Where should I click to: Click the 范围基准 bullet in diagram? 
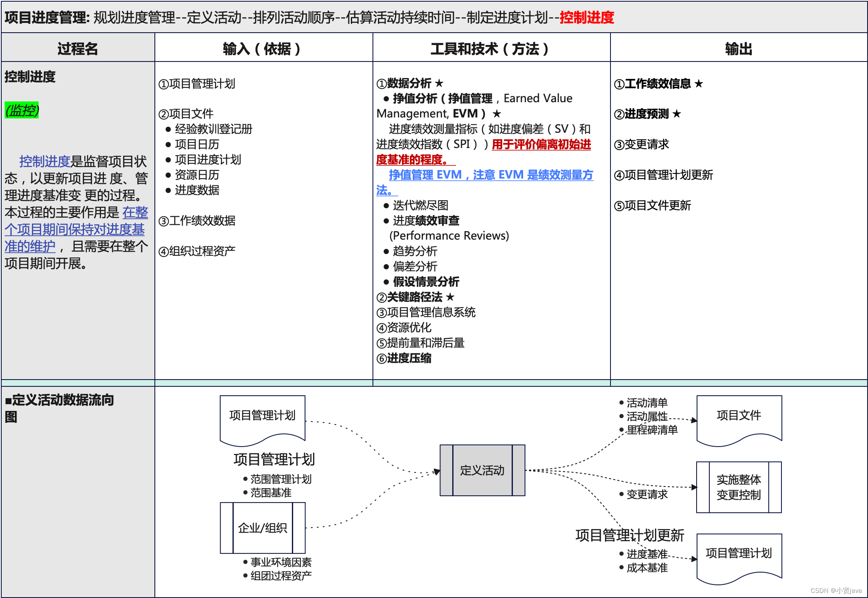tap(267, 493)
